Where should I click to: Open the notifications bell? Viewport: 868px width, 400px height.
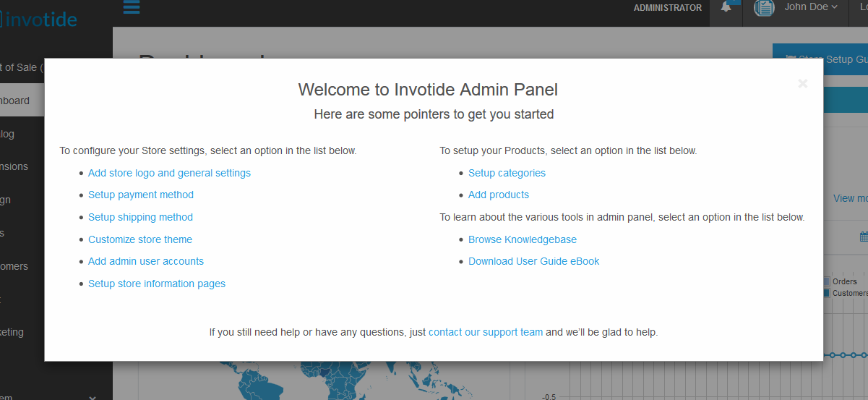(726, 8)
